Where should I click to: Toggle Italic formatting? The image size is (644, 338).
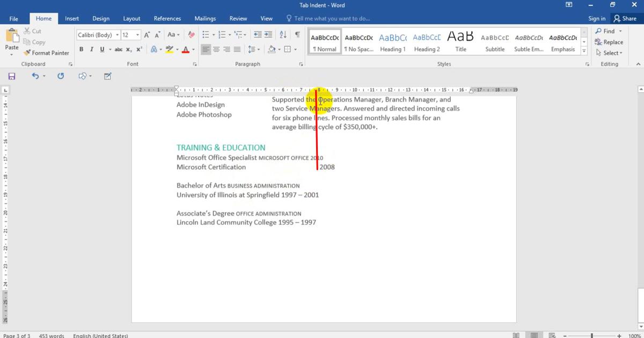coord(92,49)
